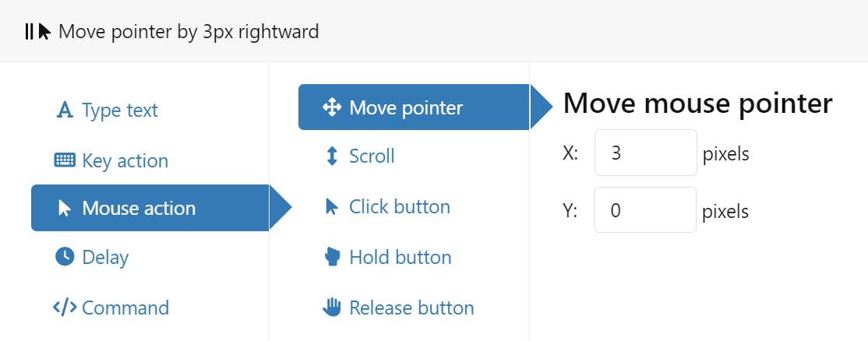
Task: Click the pointer icon beside the header title
Action: pos(45,32)
